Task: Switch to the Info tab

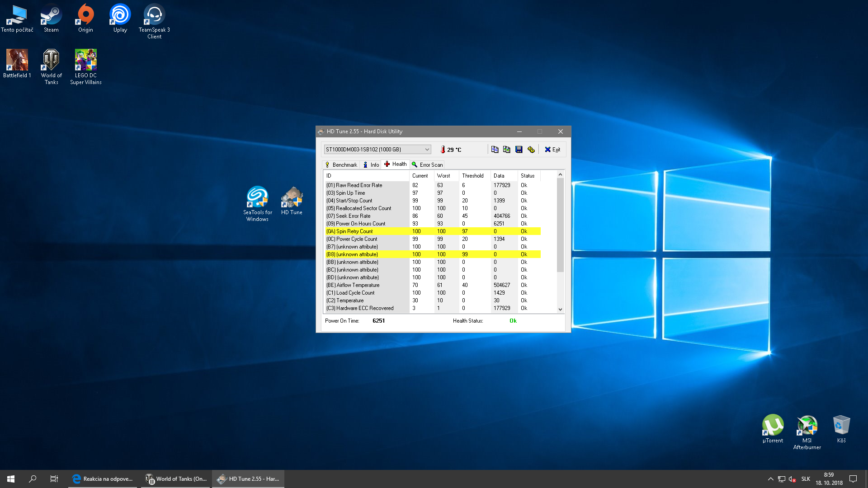Action: click(x=371, y=165)
